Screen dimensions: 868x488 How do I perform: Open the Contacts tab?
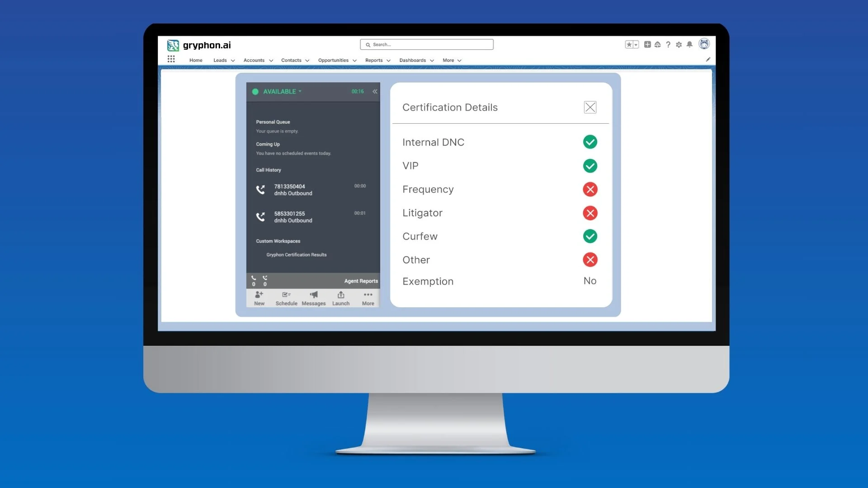click(x=291, y=60)
